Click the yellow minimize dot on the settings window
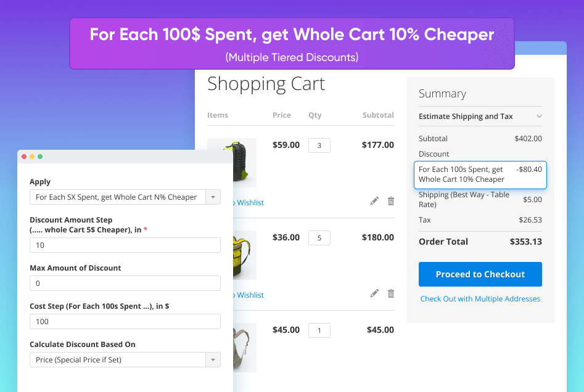The width and height of the screenshot is (584, 392). click(32, 157)
